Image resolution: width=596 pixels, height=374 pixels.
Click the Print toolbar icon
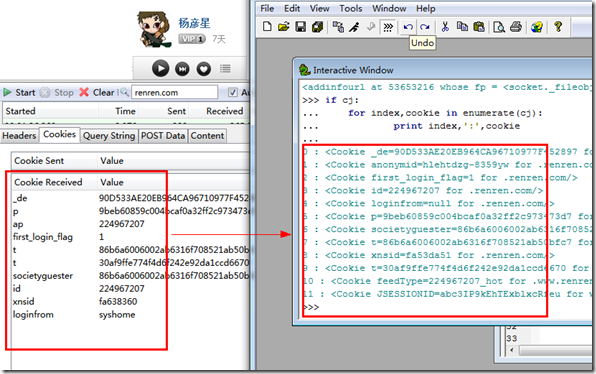point(516,27)
